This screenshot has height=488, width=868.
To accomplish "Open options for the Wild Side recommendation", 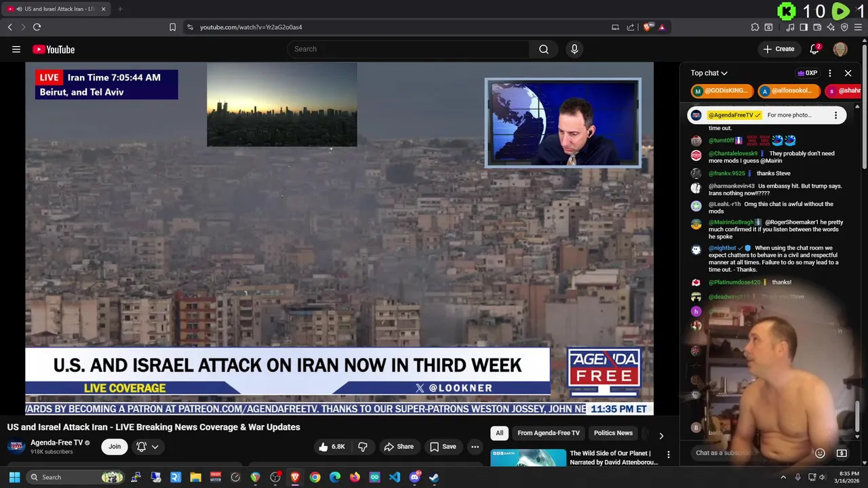I will [x=668, y=455].
